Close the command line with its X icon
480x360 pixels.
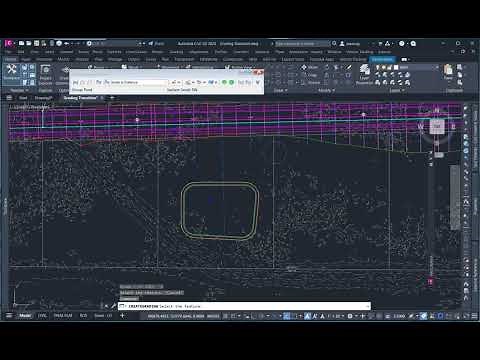coord(106,306)
